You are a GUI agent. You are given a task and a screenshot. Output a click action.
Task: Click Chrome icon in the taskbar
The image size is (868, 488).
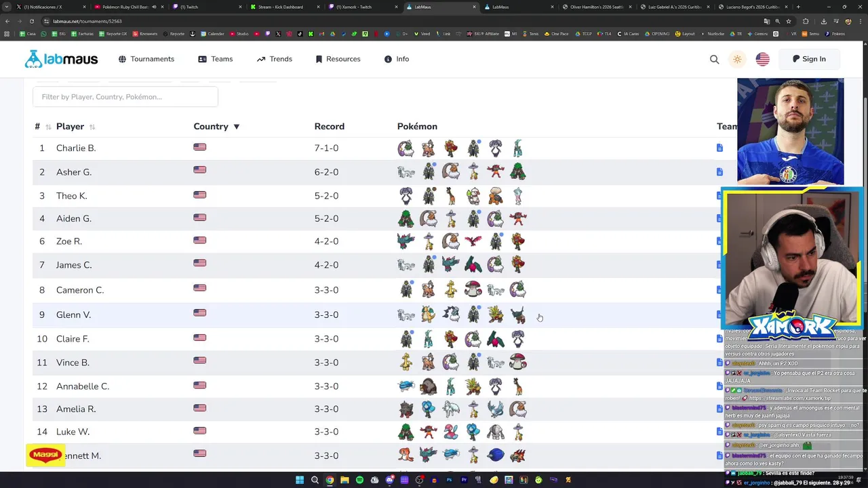330,480
